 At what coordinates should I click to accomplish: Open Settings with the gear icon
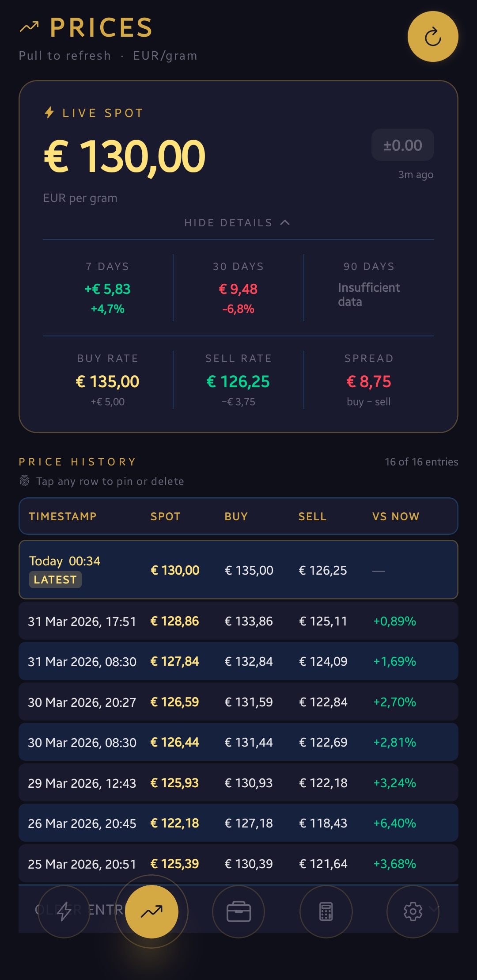click(413, 911)
